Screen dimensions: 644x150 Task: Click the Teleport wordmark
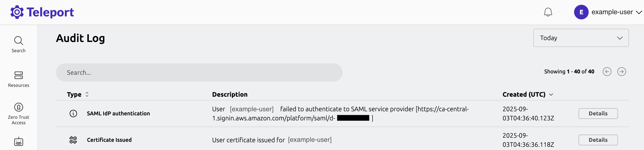pos(50,12)
